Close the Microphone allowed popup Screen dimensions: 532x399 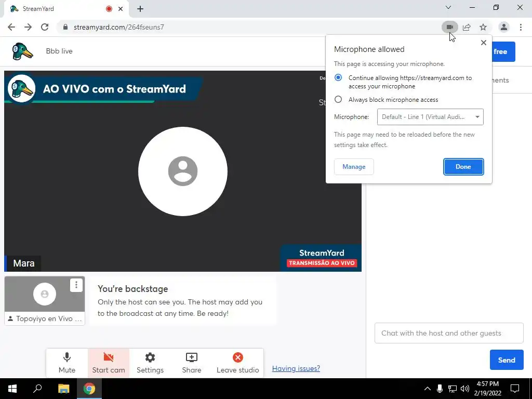click(x=484, y=43)
